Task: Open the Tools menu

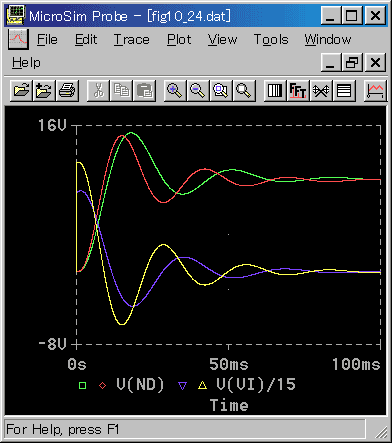Action: click(271, 40)
